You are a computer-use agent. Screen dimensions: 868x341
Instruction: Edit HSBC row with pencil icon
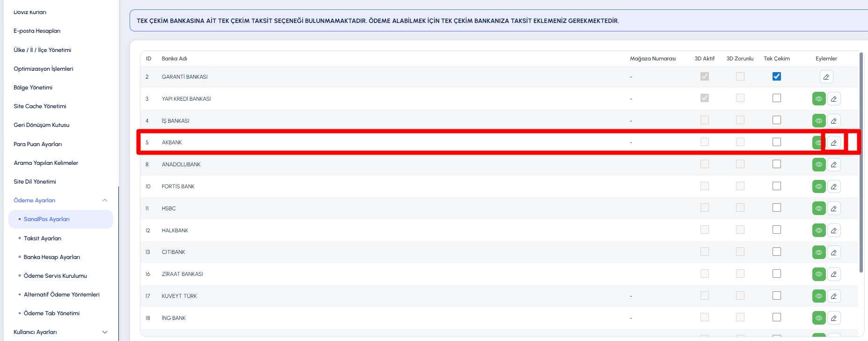click(834, 208)
